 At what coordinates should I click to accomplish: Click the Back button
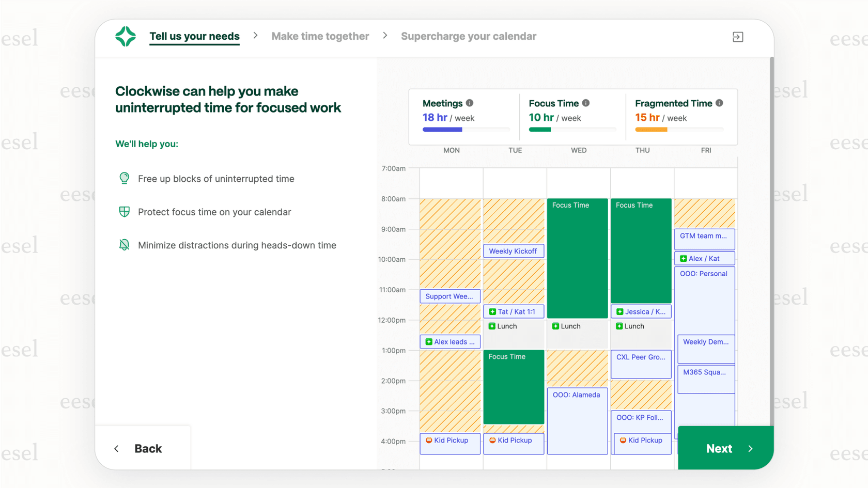(148, 448)
